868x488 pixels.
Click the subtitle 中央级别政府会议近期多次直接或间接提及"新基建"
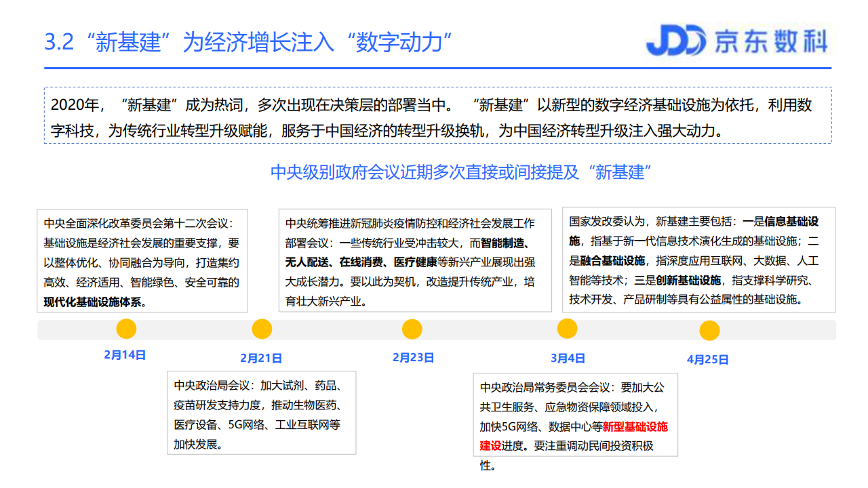click(x=462, y=171)
